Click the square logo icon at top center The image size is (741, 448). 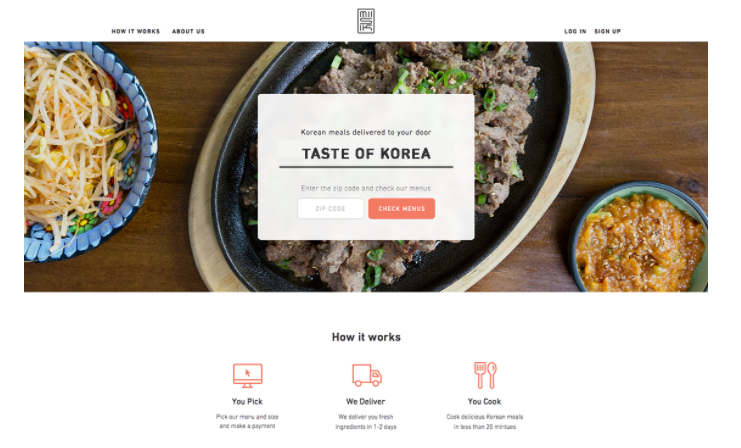(366, 21)
